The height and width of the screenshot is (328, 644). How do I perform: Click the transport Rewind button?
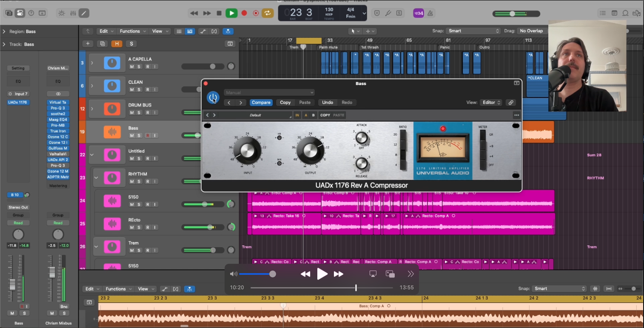coord(194,13)
